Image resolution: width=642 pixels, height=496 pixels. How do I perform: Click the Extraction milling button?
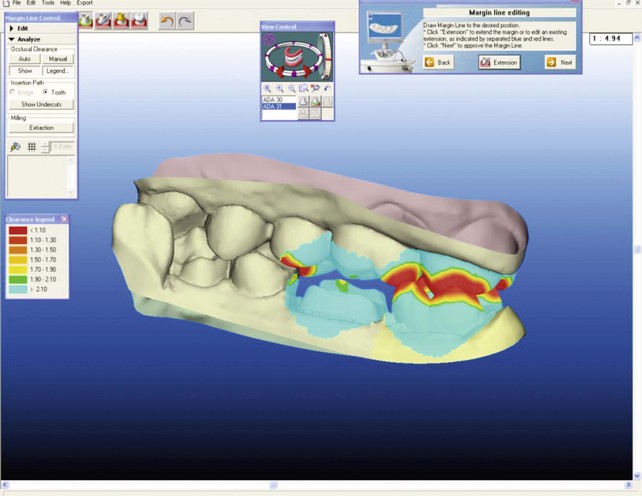[42, 128]
